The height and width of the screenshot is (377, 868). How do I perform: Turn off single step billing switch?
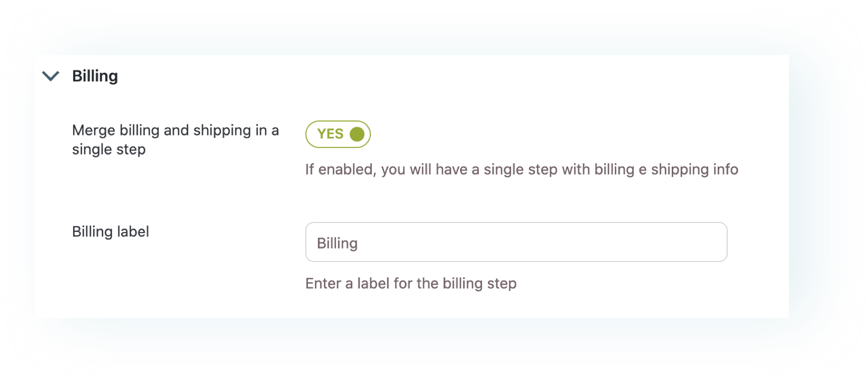pyautogui.click(x=338, y=134)
